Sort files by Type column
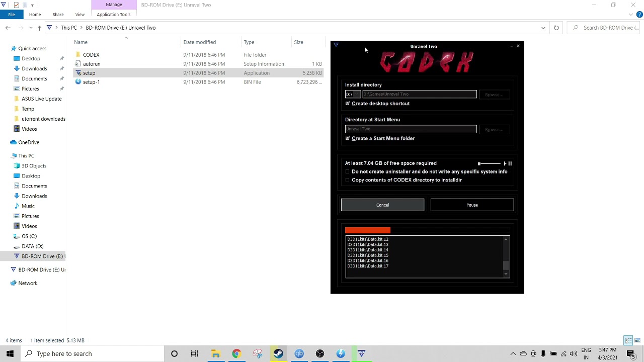The height and width of the screenshot is (362, 644). (x=249, y=42)
